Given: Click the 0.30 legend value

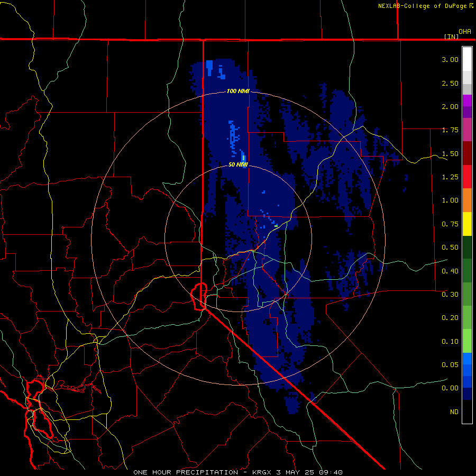Looking at the screenshot, I should (x=450, y=295).
